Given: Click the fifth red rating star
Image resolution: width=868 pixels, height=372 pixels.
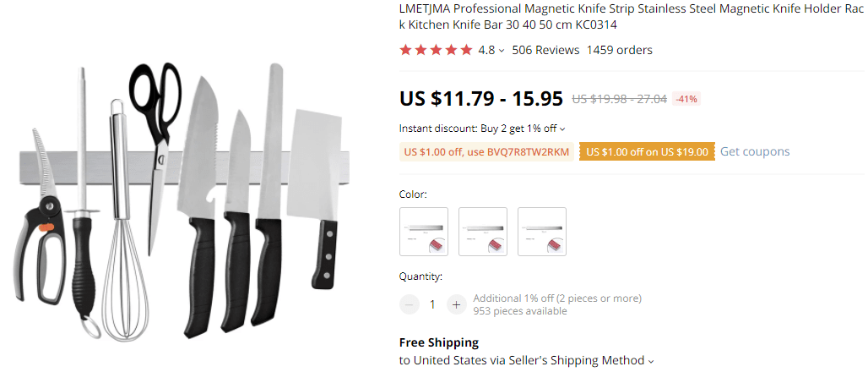Looking at the screenshot, I should pyautogui.click(x=466, y=50).
